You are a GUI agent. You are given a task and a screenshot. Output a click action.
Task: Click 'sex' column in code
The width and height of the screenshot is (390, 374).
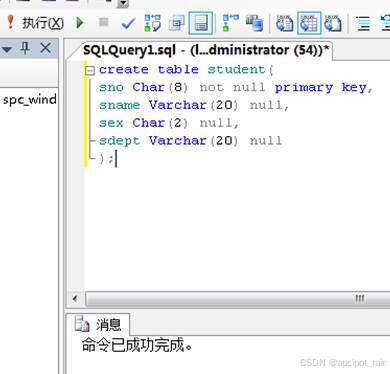pyautogui.click(x=111, y=123)
